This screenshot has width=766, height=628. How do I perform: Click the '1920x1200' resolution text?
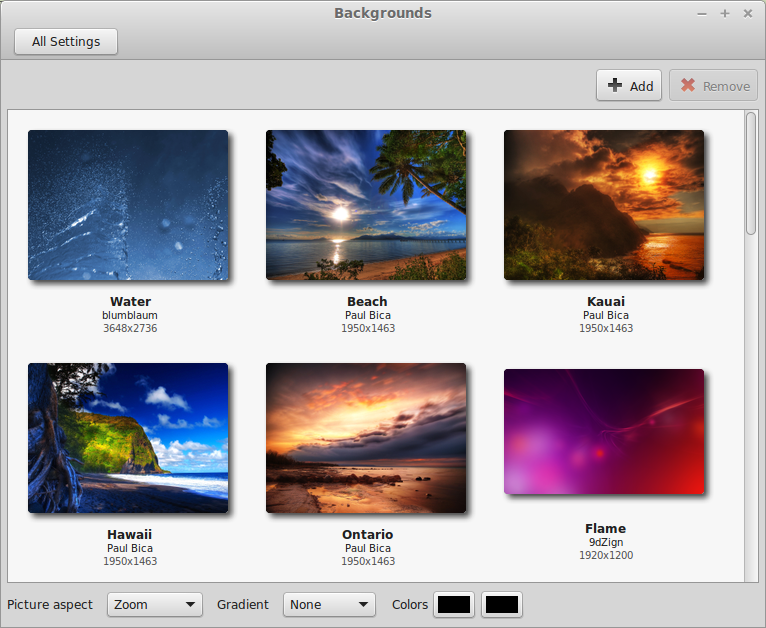(606, 555)
